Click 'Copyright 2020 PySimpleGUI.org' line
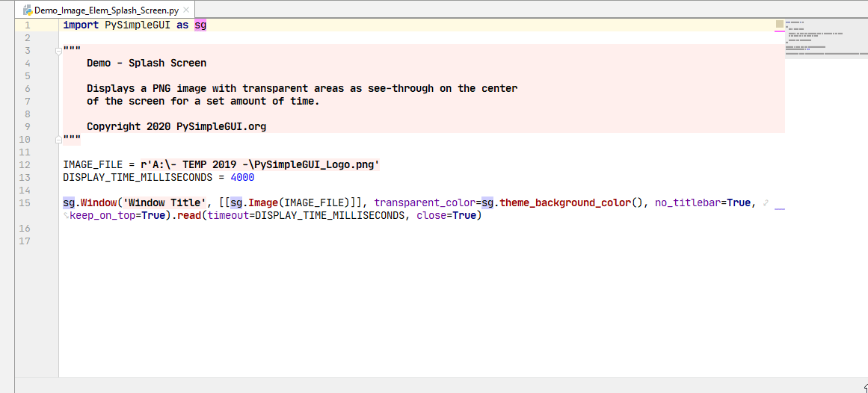Screen dimensions: 868x393 [176, 127]
